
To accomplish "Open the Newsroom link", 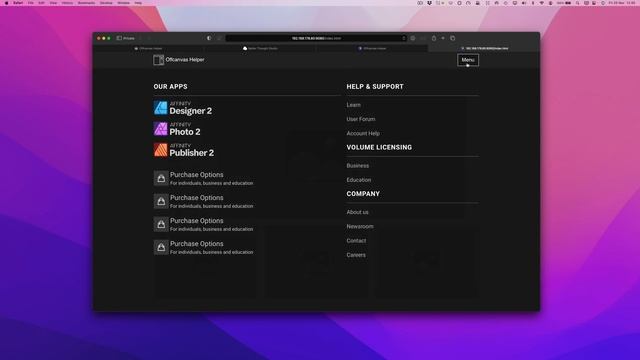I will click(x=360, y=227).
